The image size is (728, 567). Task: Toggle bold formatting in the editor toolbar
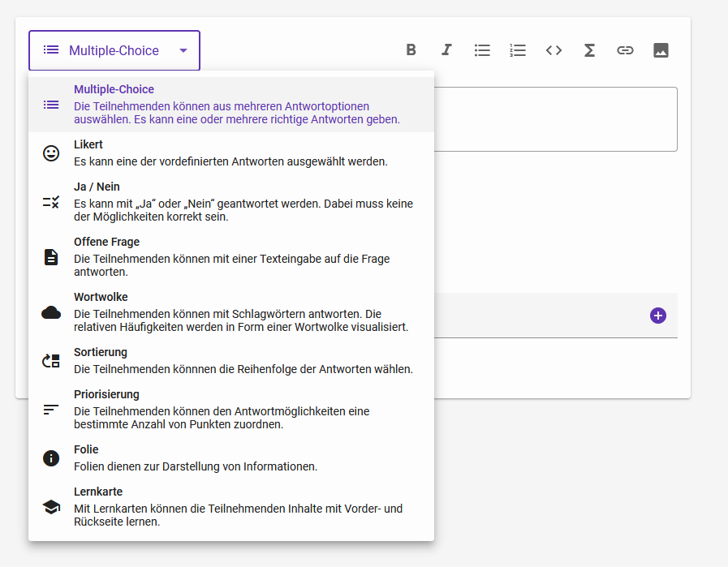tap(411, 50)
